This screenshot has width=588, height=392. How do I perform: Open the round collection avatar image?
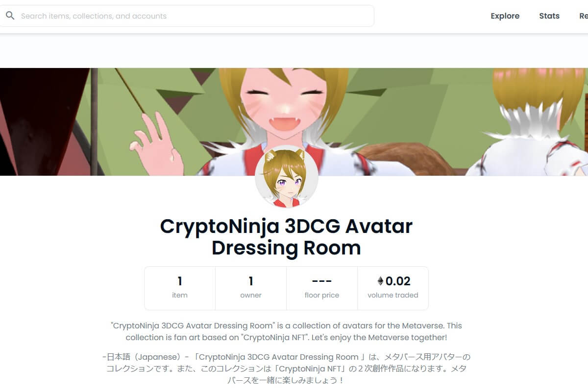click(x=287, y=177)
